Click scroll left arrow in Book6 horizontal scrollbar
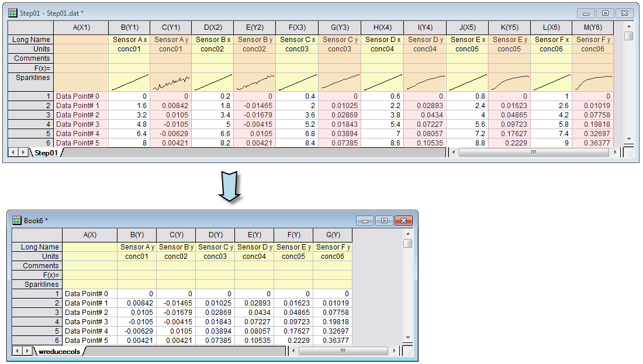The height and width of the screenshot is (364, 643). (293, 351)
